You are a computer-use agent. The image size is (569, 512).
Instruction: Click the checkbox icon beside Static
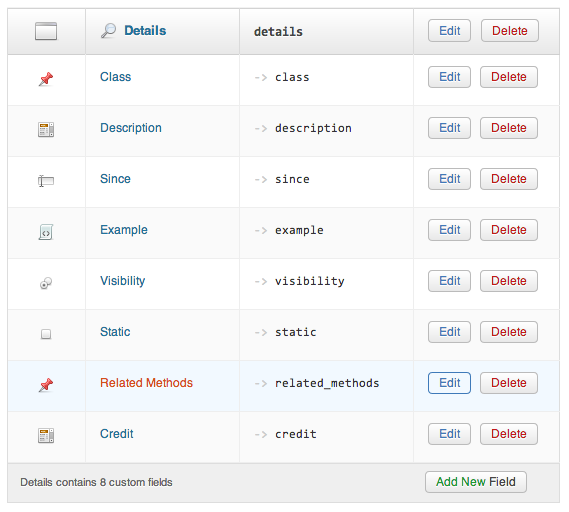46,333
